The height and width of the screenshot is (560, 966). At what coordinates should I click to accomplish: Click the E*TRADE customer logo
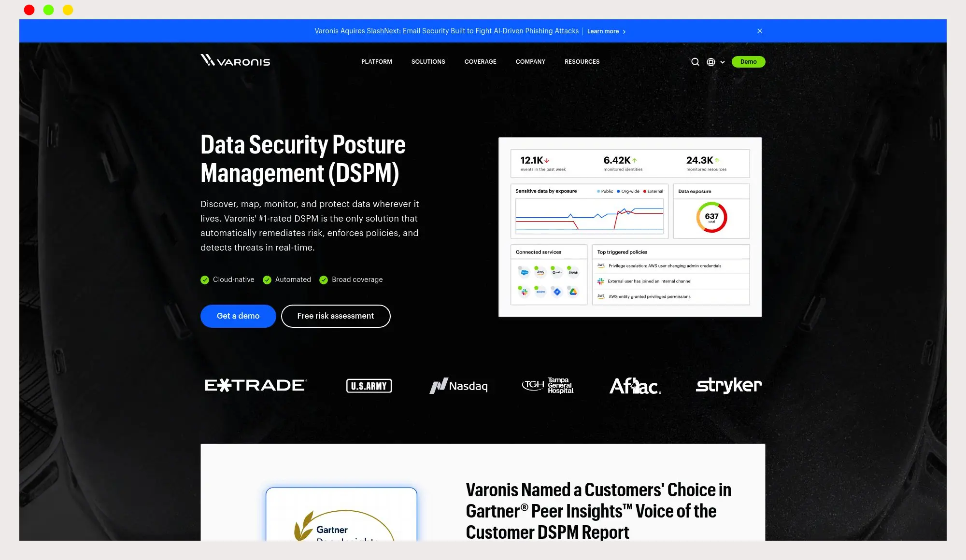tap(256, 385)
